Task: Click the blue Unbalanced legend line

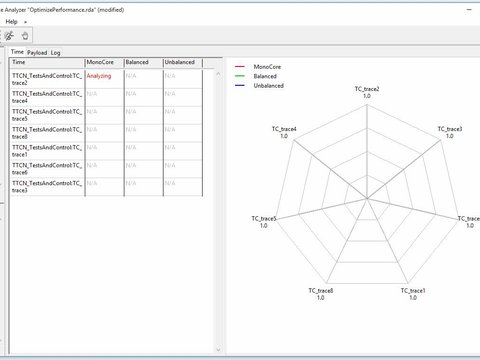Action: [240, 86]
